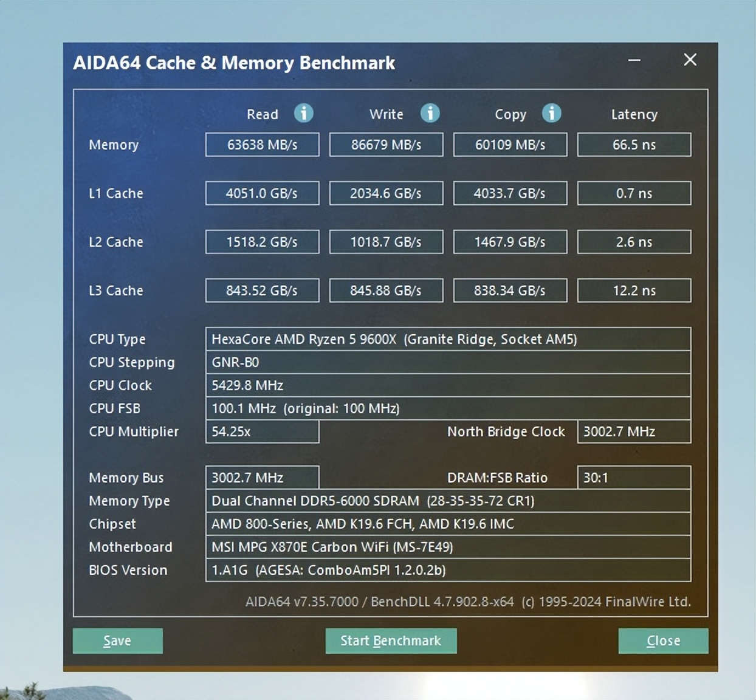Click the CPU Clock field 5429.8 MHz
This screenshot has height=700, width=756.
[448, 385]
